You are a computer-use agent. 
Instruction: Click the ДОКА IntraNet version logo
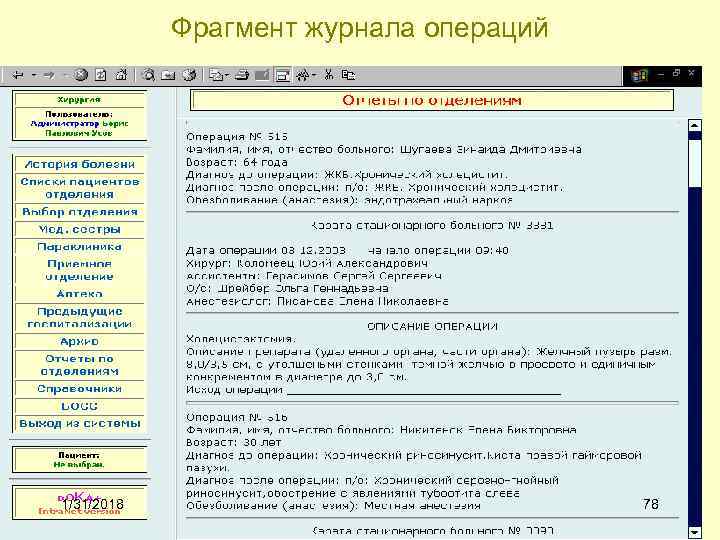point(79,504)
